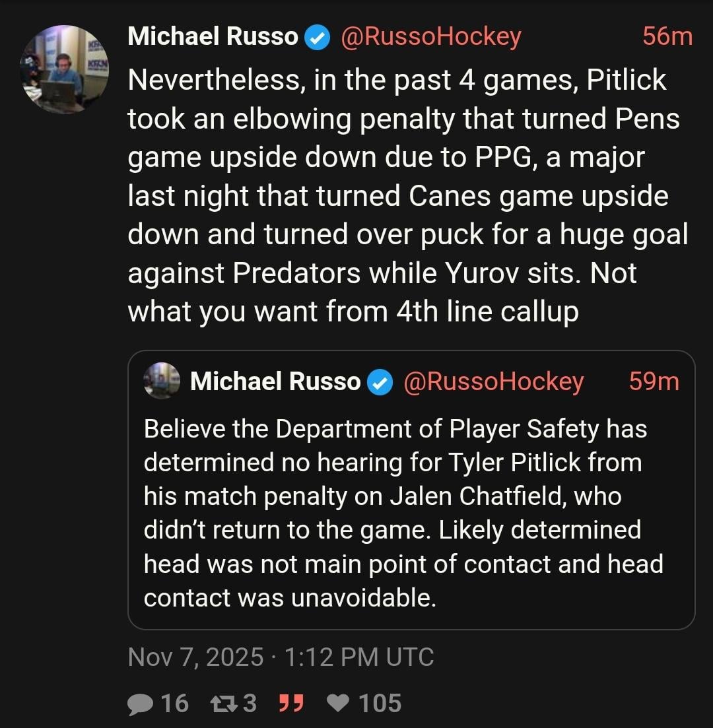This screenshot has height=728, width=713.
Task: Open Michael Russo's large profile avatar
Action: click(x=65, y=70)
